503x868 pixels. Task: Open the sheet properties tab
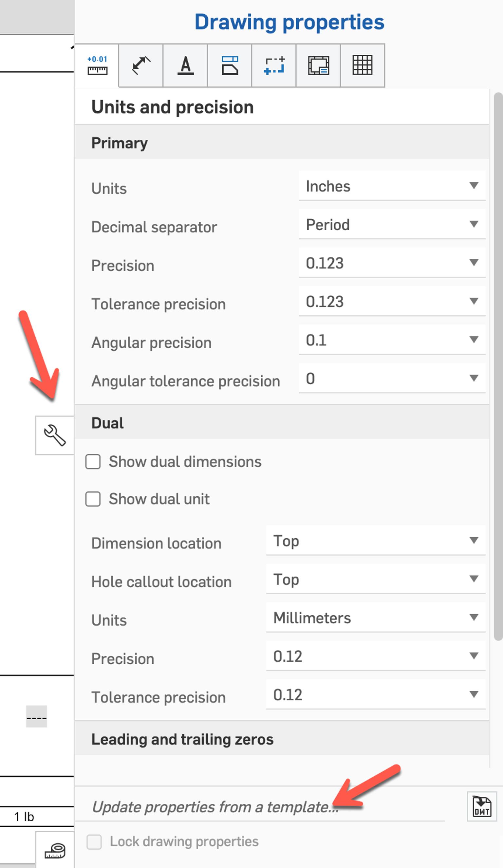coord(318,66)
